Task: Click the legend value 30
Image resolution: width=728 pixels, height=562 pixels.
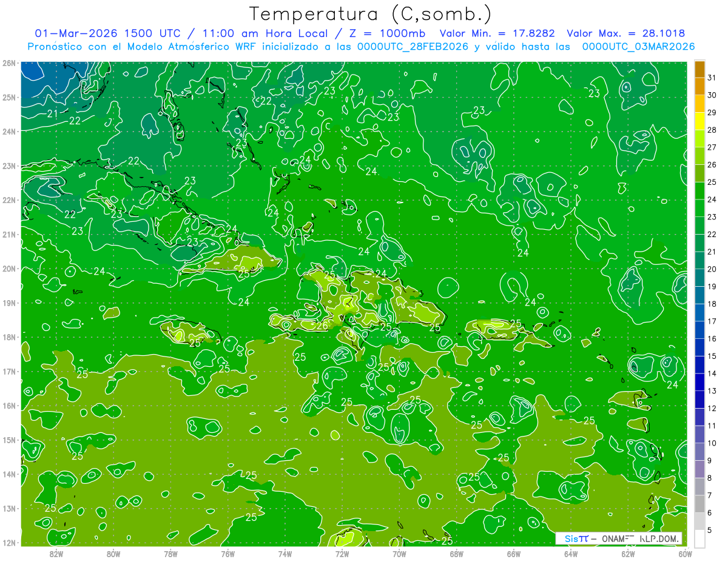Action: tap(712, 95)
